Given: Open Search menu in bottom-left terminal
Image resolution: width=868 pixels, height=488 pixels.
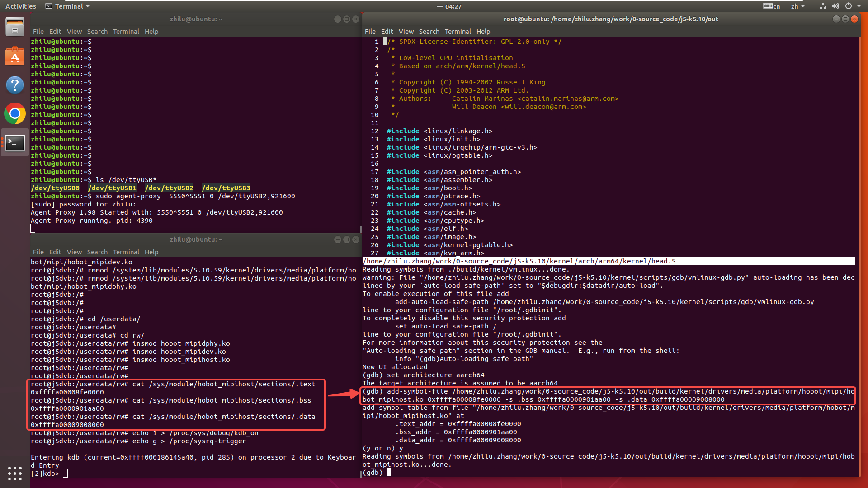Looking at the screenshot, I should 97,252.
